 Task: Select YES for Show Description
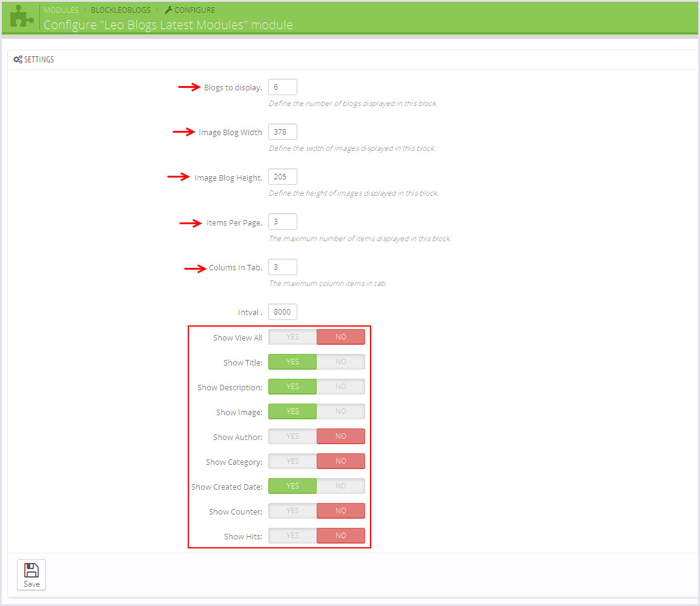tap(292, 387)
